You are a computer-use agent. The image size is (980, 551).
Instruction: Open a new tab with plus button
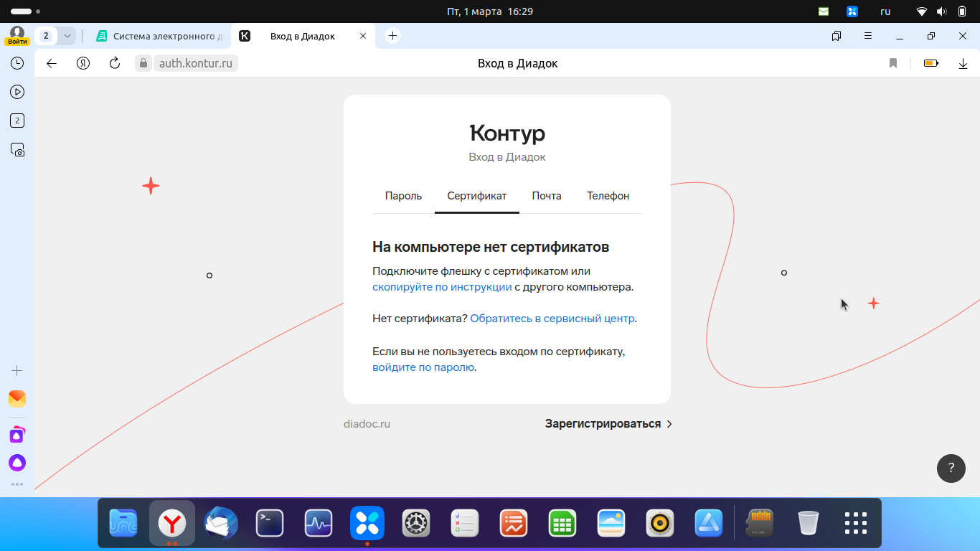tap(392, 36)
